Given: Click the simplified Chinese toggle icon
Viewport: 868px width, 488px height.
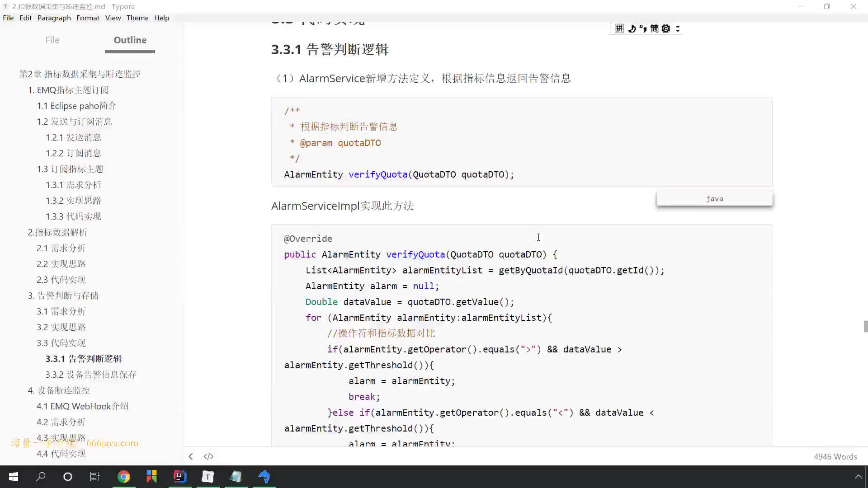Looking at the screenshot, I should pyautogui.click(x=655, y=28).
